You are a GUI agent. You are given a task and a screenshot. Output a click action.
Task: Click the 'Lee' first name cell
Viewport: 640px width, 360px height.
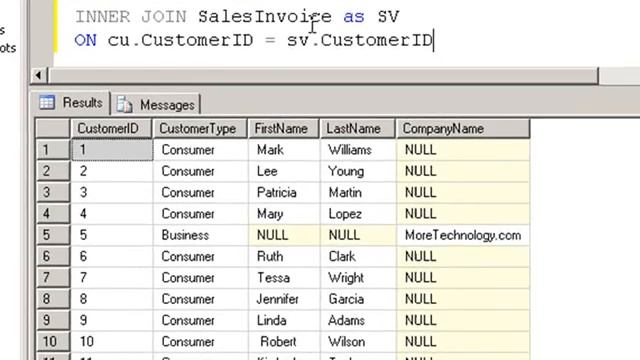(x=284, y=171)
